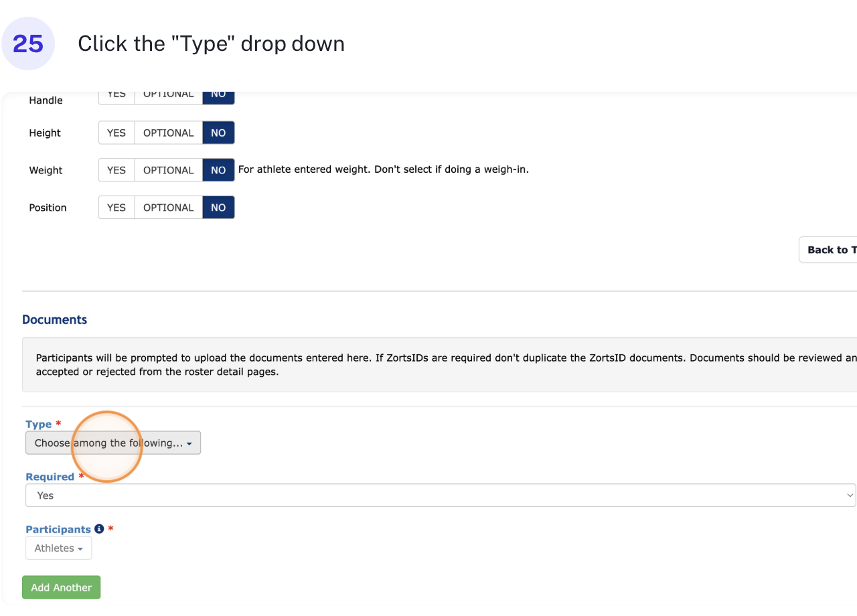Open the Required dropdown showing Yes
This screenshot has height=616, width=857.
pos(441,495)
